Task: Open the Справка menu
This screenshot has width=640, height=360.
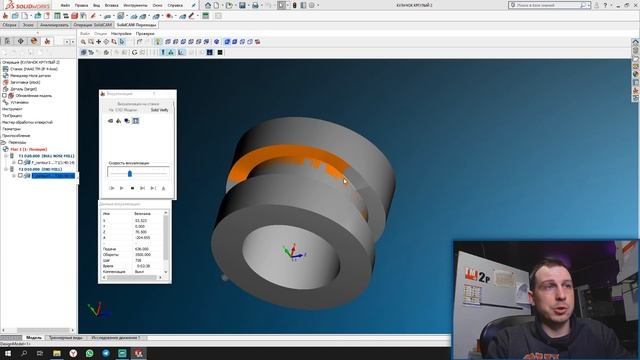Action: coord(175,5)
